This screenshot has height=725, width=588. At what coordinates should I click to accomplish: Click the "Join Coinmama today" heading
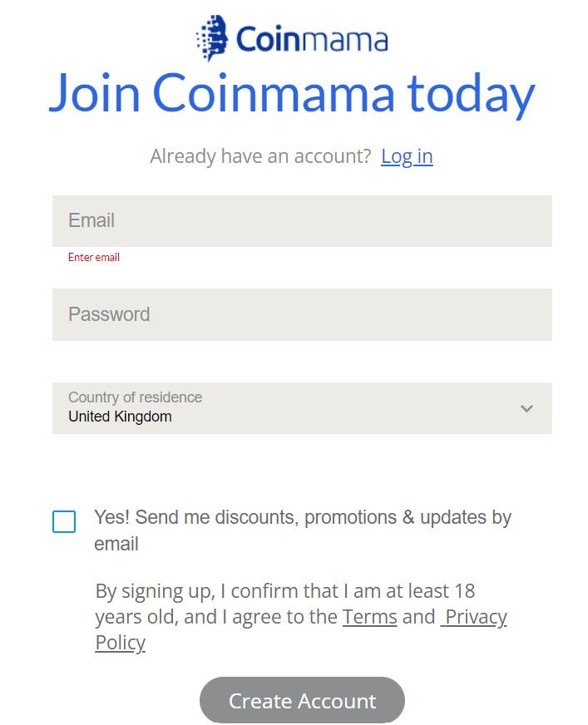pyautogui.click(x=292, y=93)
